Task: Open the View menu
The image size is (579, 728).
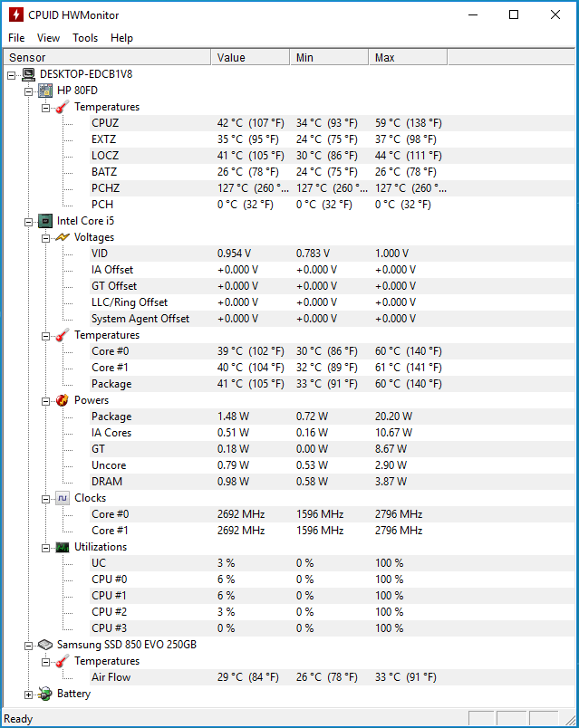Action: tap(48, 38)
